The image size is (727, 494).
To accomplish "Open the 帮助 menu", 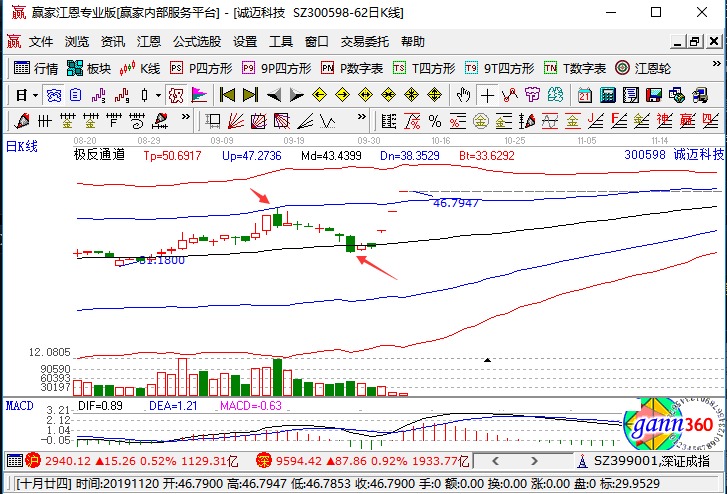I will [x=413, y=42].
